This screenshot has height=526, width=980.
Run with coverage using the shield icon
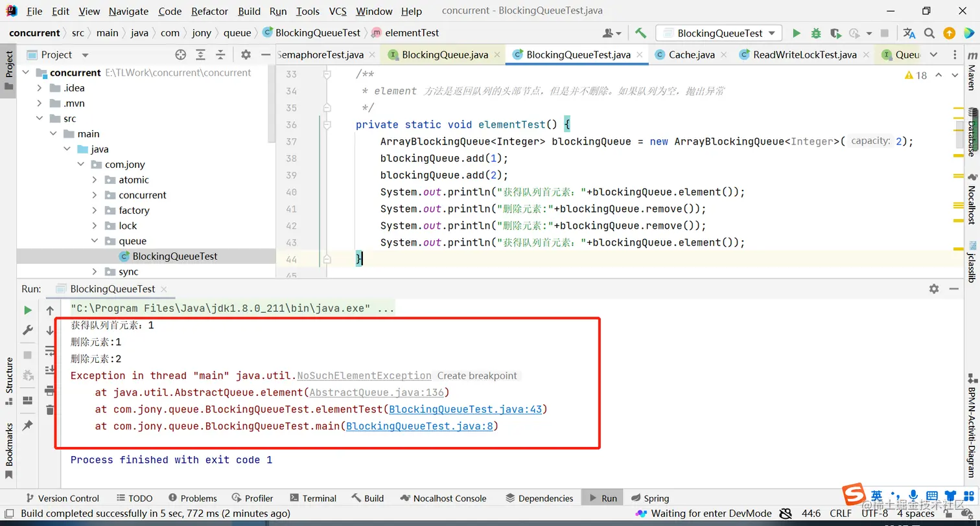[835, 33]
